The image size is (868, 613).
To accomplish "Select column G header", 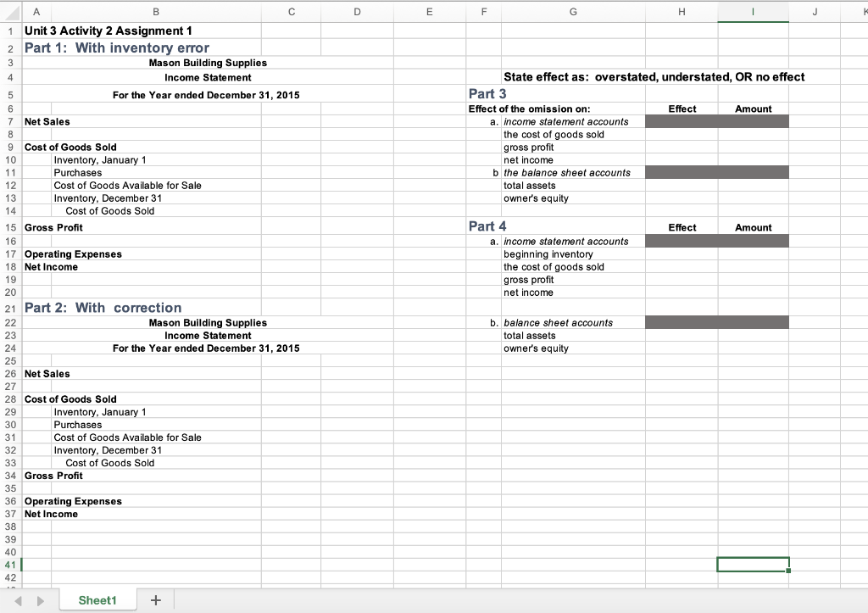I will [x=573, y=12].
